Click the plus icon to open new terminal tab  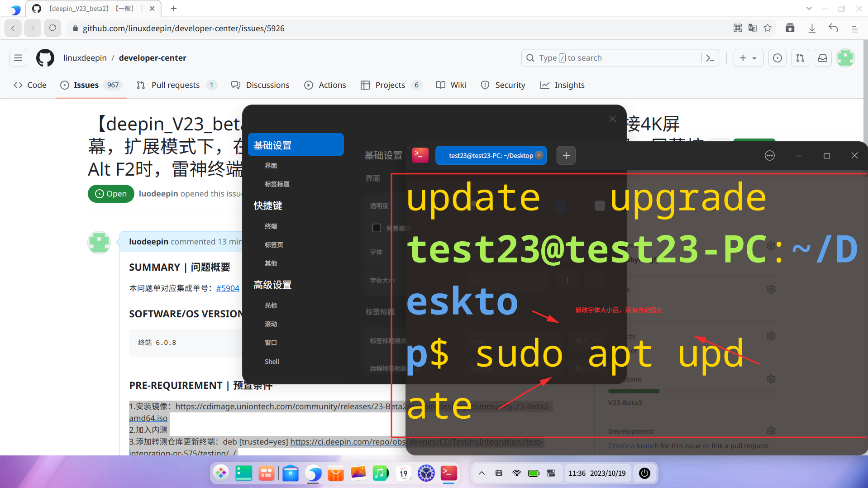point(566,155)
